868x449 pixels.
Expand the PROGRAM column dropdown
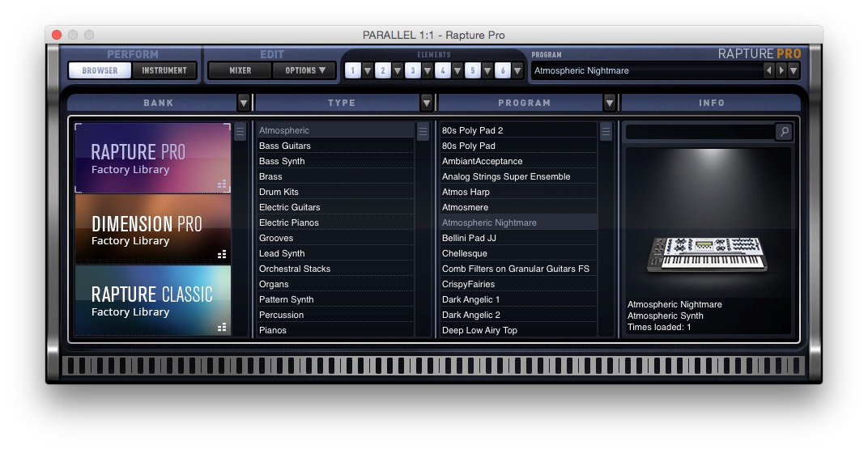tap(610, 103)
